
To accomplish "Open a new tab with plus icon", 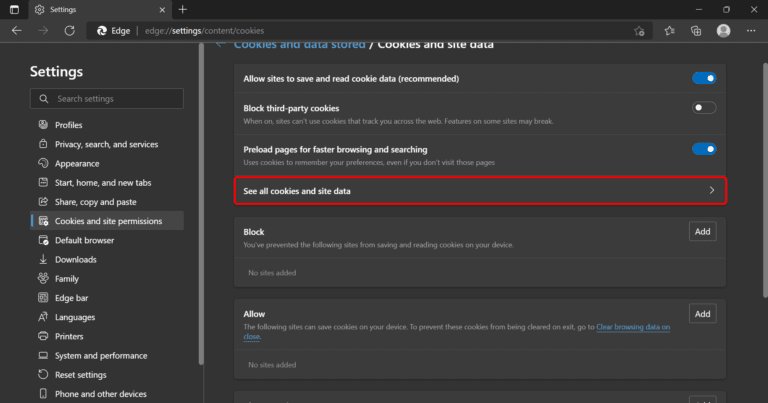I will tap(183, 9).
